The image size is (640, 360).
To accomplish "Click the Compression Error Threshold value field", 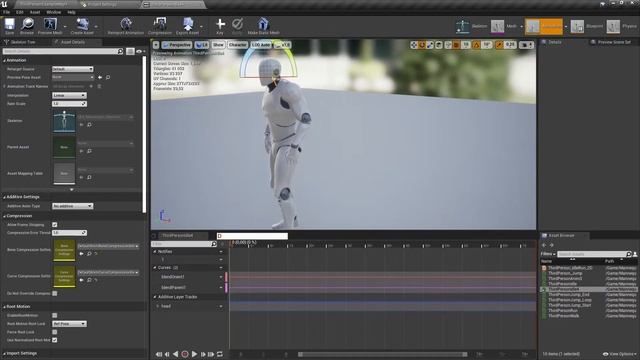I will [x=69, y=233].
